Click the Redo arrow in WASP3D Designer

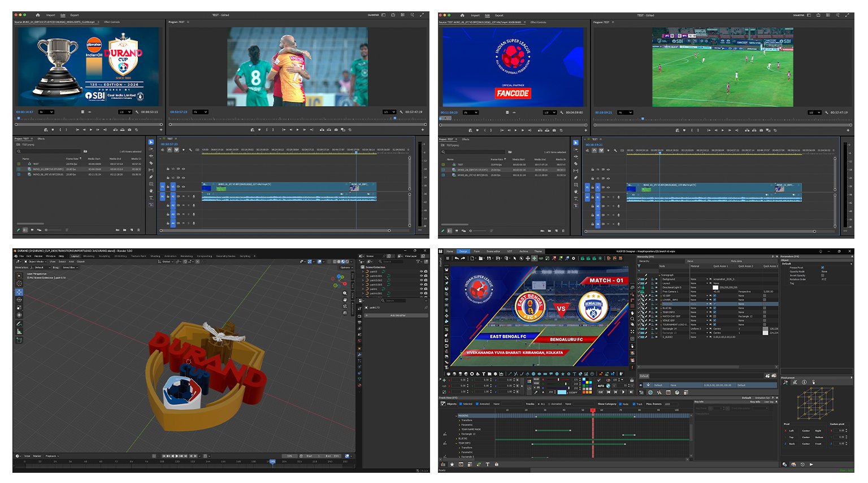coord(463,258)
